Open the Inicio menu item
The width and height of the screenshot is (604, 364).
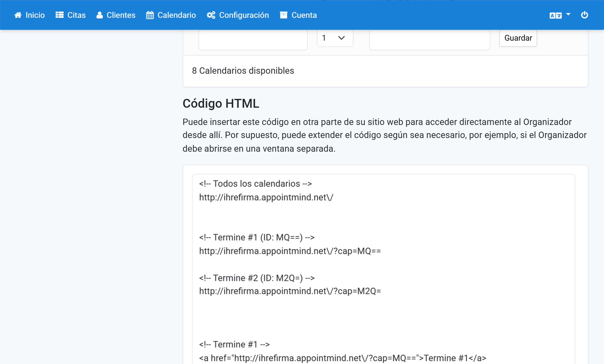pos(29,15)
